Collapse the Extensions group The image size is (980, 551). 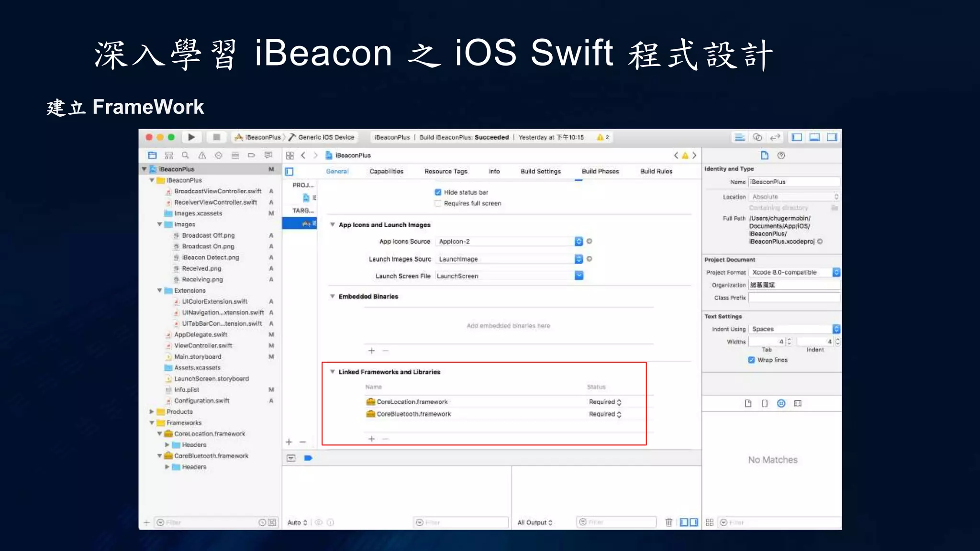[x=159, y=290]
